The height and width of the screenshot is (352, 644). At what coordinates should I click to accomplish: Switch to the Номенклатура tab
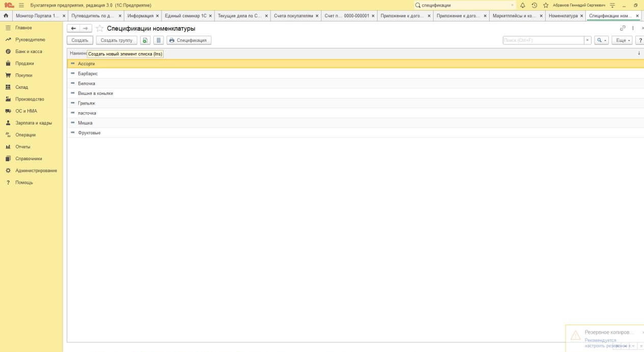(x=563, y=16)
